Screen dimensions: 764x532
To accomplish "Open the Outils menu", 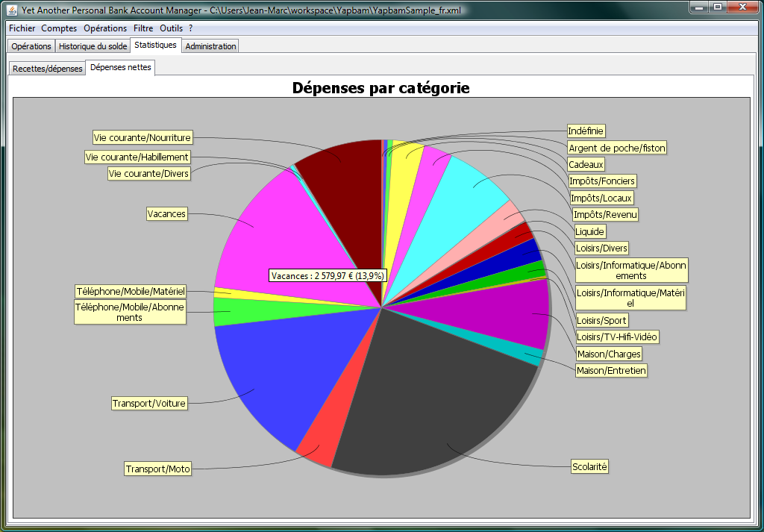I will pos(172,28).
